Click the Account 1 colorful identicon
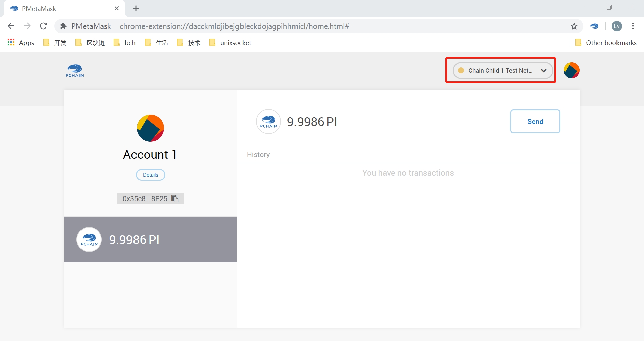The image size is (644, 341). [150, 128]
